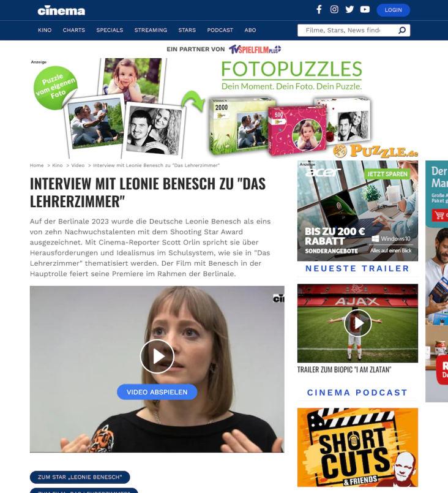Open the Twitter icon in the header
Viewport: 448px width, 493px height.
click(349, 9)
